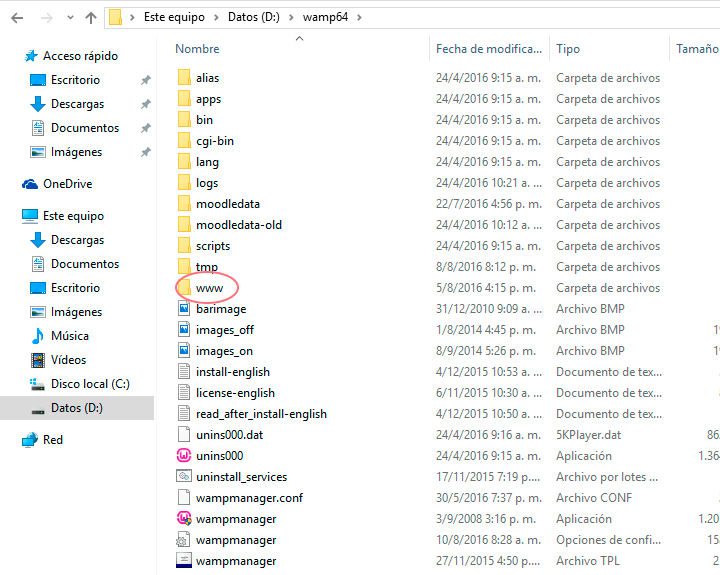Go back with the back arrow
720x575 pixels.
[17, 18]
